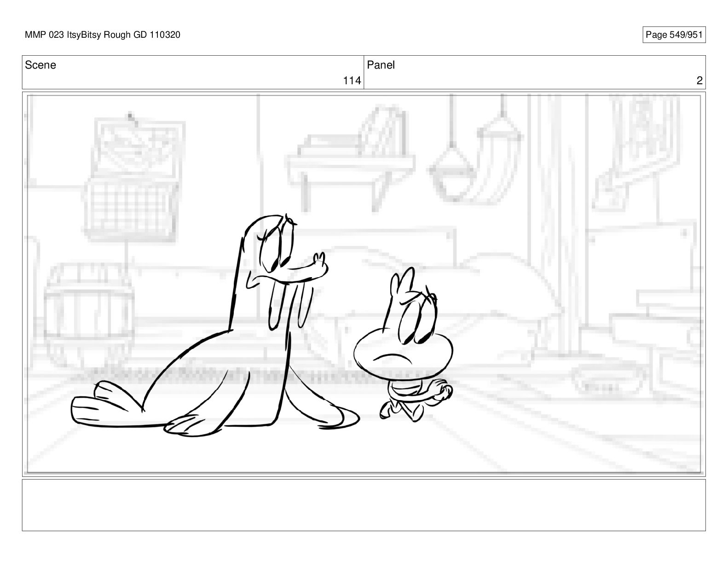Click the document title 'MMP 023 ItsyBitsy Rough GD 110320'
728x564 pixels.
click(103, 35)
